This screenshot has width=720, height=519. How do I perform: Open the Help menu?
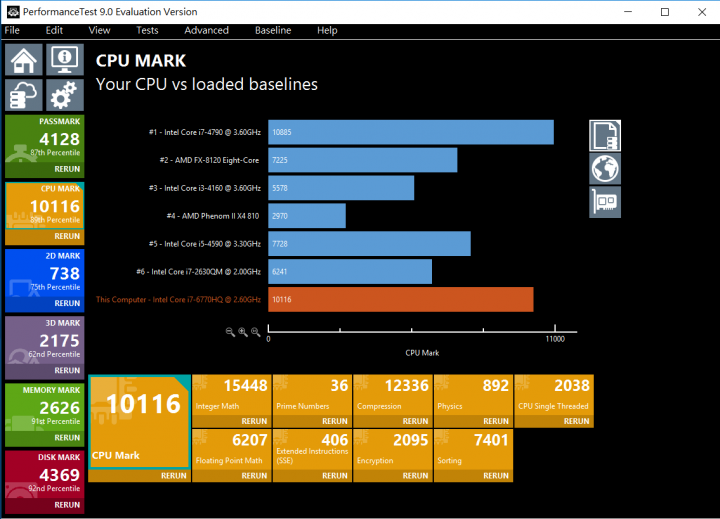point(327,30)
